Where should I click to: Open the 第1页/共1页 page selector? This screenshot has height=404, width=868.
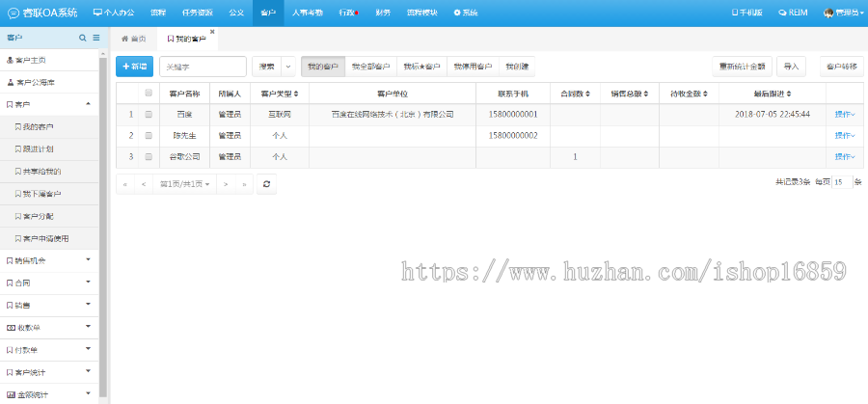[x=184, y=184]
